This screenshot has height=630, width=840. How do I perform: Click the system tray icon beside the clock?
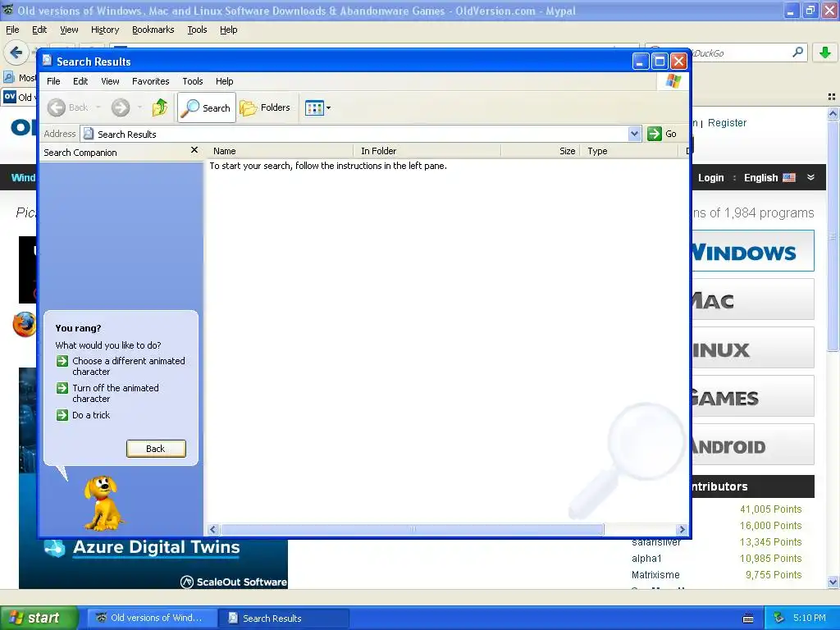[779, 618]
